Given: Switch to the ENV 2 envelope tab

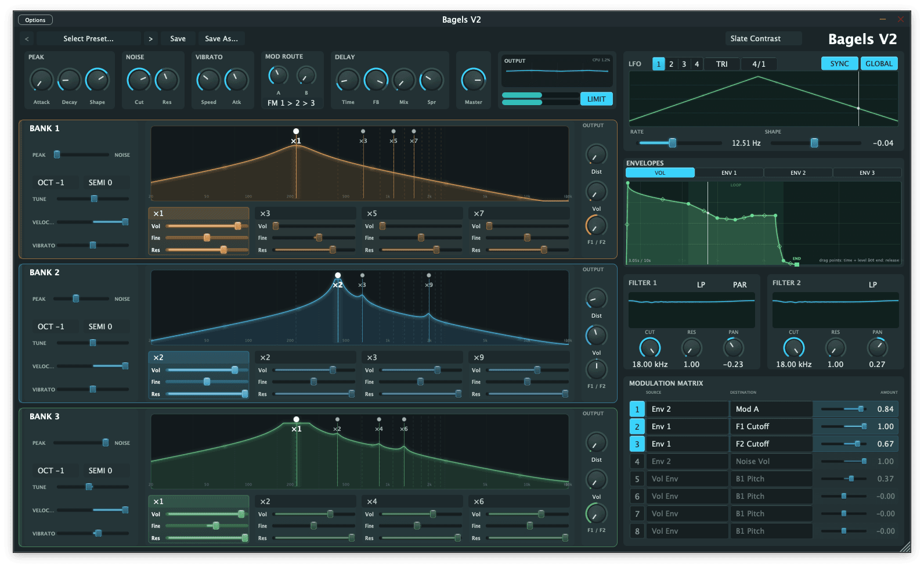Looking at the screenshot, I should coord(797,173).
